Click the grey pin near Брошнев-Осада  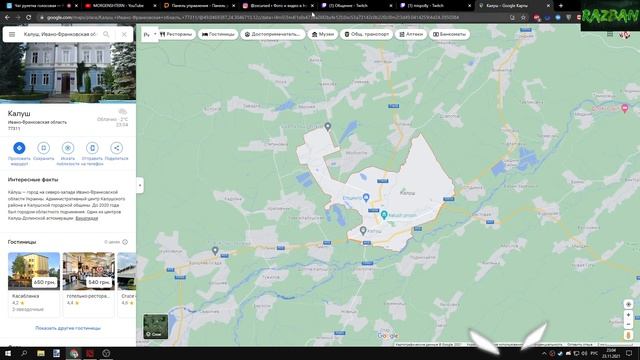(215, 251)
